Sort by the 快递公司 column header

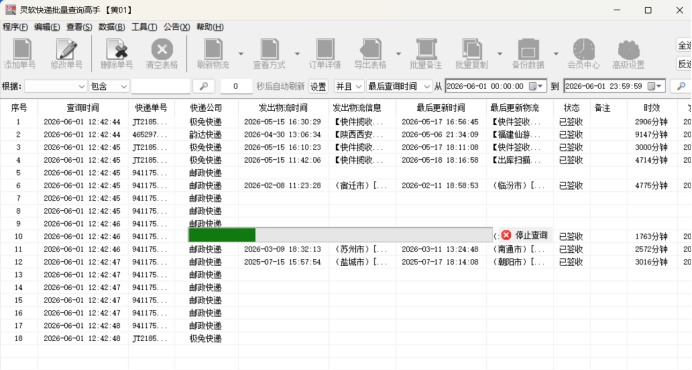tap(206, 108)
